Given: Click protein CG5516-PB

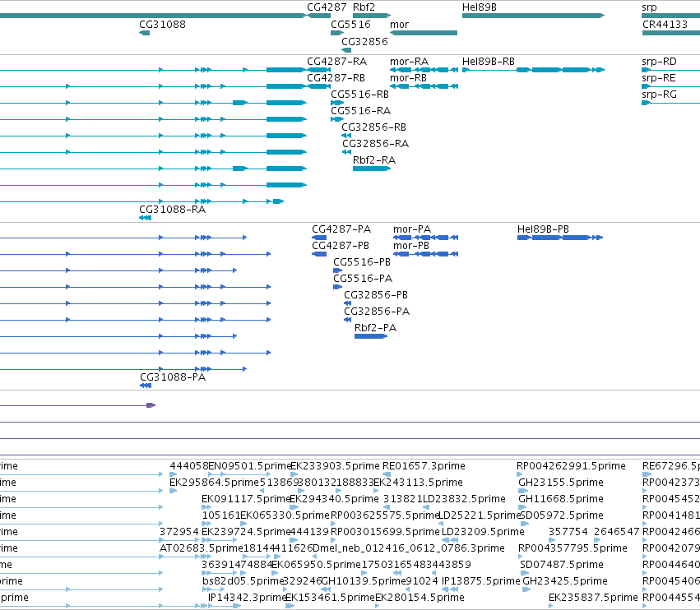Looking at the screenshot, I should 362,262.
